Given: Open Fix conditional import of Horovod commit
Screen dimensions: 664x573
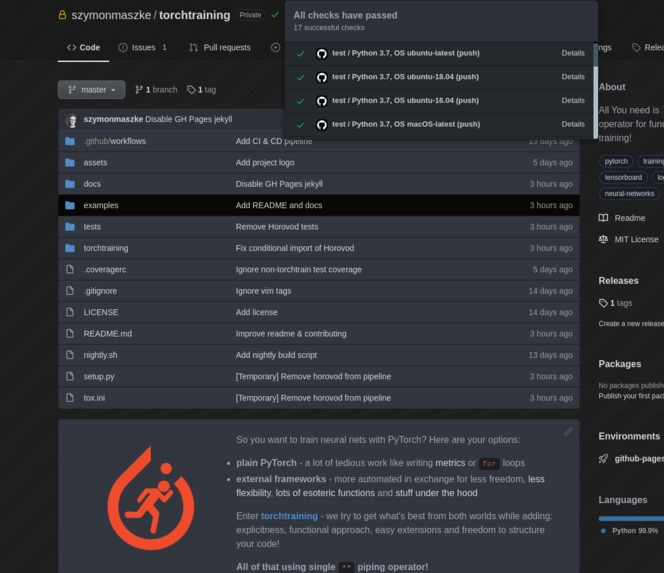Looking at the screenshot, I should point(295,248).
